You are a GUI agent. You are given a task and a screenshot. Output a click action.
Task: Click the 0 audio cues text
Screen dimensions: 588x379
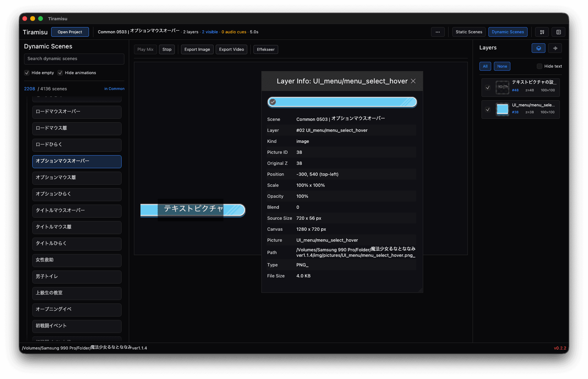tap(234, 32)
